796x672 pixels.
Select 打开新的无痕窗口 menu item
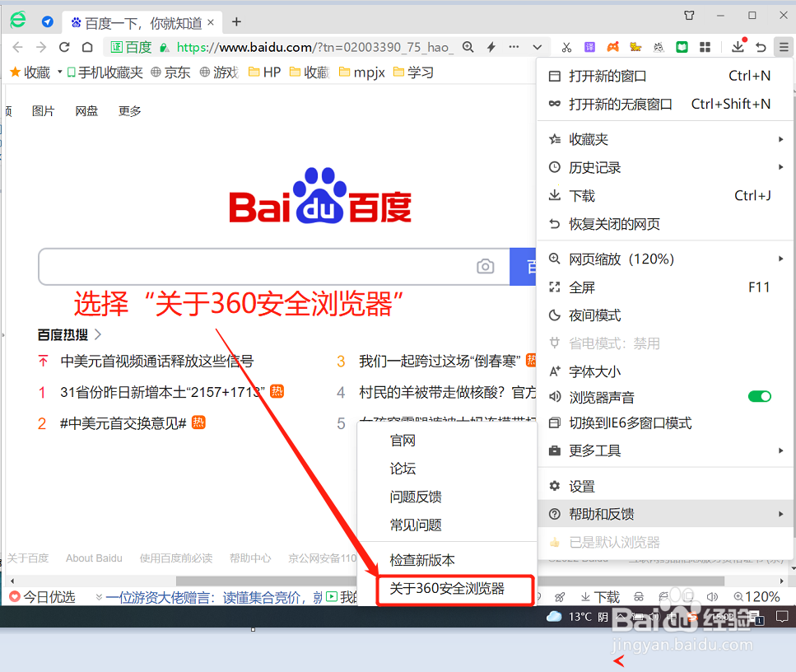click(x=665, y=104)
